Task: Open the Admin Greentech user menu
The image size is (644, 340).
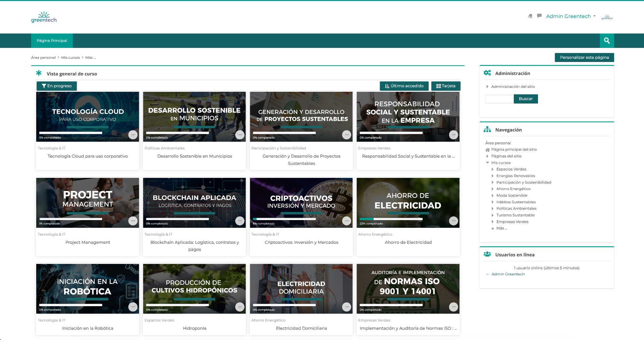Action: [x=571, y=16]
